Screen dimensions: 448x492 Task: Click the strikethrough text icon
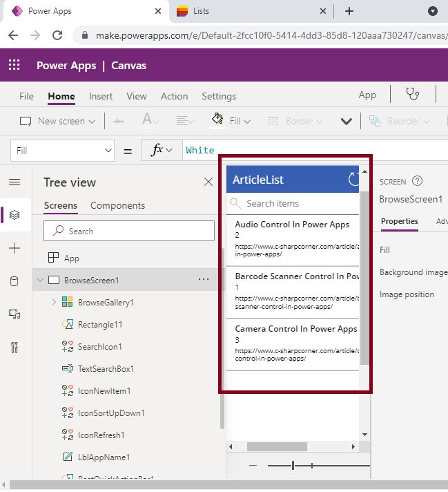point(119,121)
